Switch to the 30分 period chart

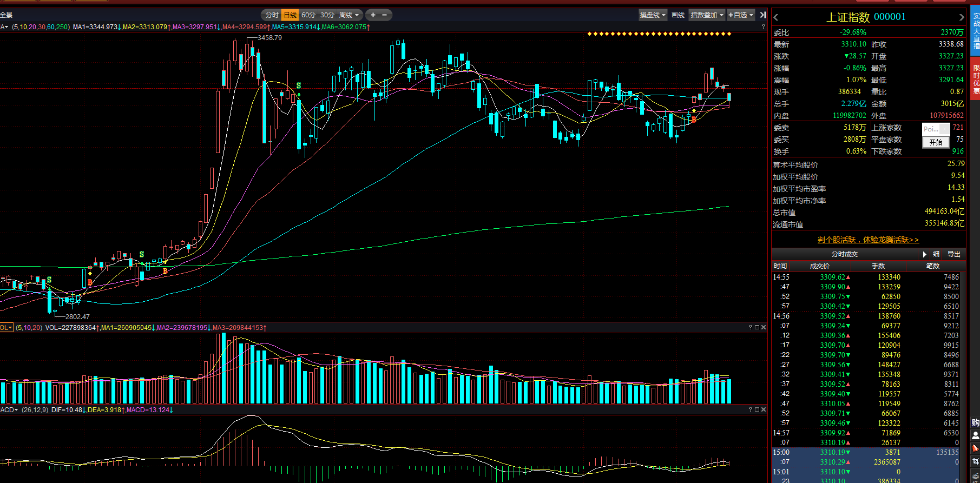coord(327,15)
